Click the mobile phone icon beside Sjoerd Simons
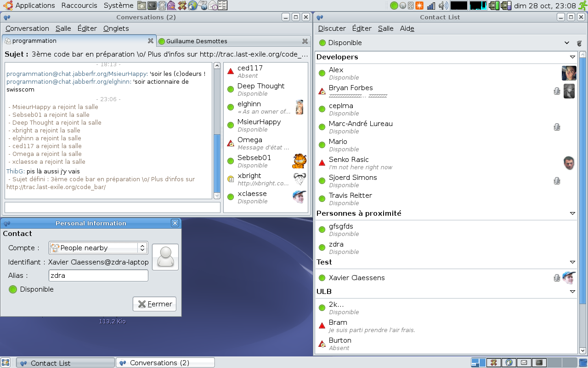Image resolution: width=588 pixels, height=368 pixels. pyautogui.click(x=557, y=181)
